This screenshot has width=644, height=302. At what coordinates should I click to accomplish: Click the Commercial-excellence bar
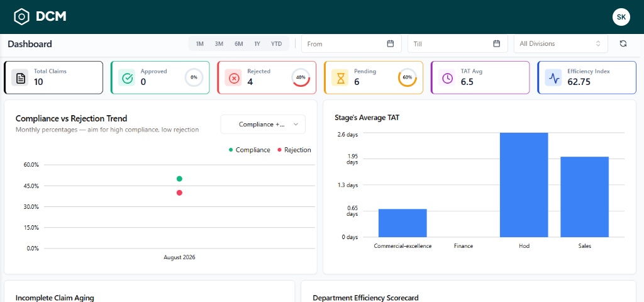(x=402, y=223)
